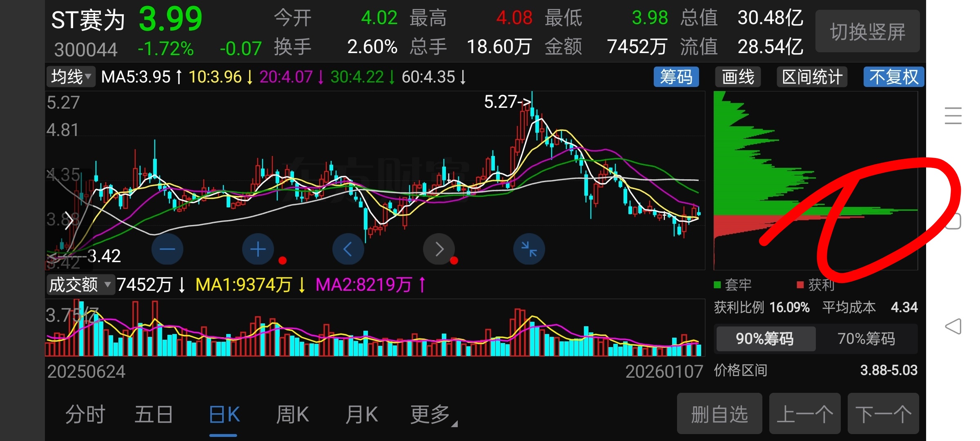The image size is (980, 441).
Task: Zoom out chart with minus button
Action: coord(167,249)
